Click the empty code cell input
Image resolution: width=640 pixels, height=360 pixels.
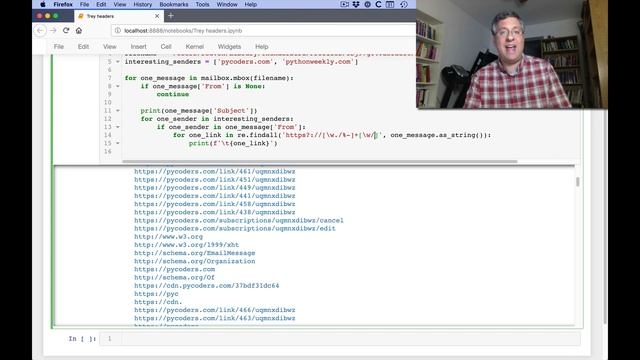[351, 339]
